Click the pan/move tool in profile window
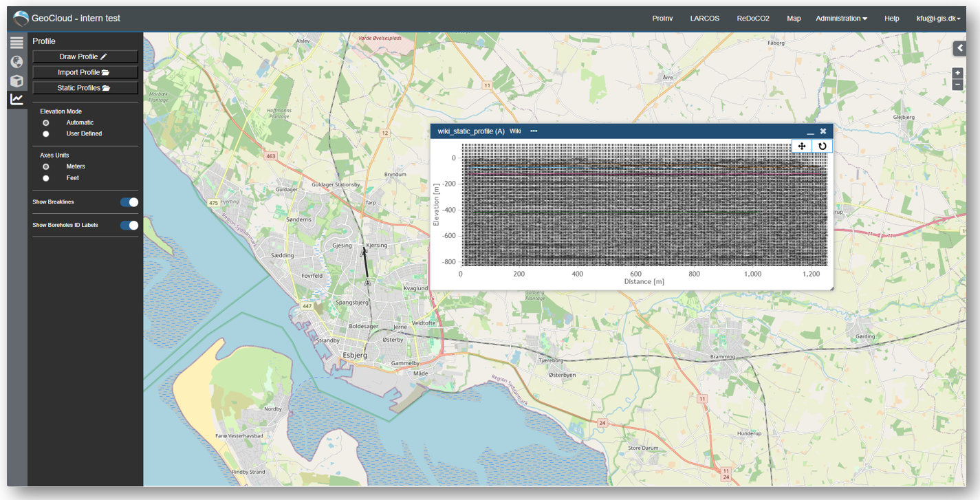980x500 pixels. 802,146
